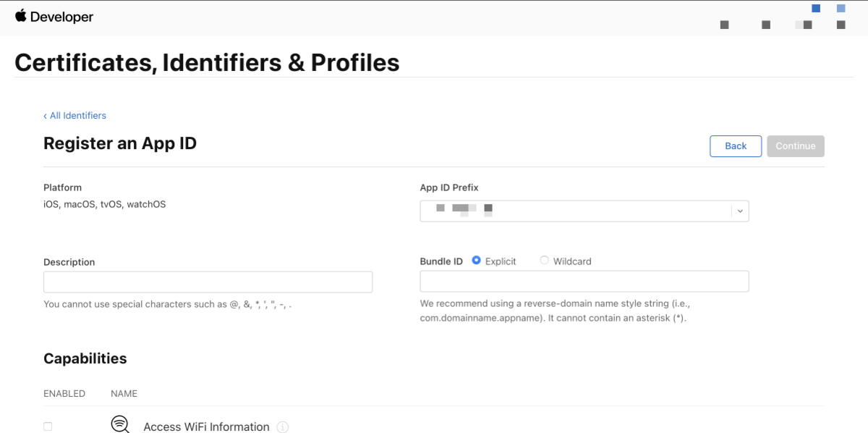Click the dark blue square in header
This screenshot has height=433, width=868.
tap(816, 9)
